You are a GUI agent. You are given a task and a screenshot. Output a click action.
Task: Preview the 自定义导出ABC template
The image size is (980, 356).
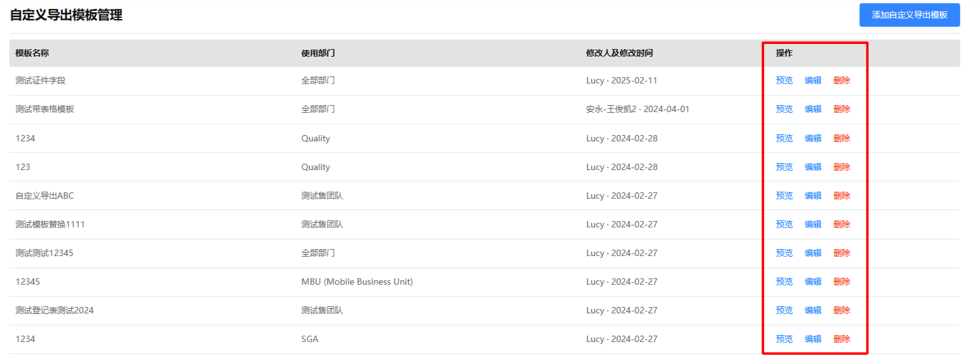pyautogui.click(x=785, y=196)
